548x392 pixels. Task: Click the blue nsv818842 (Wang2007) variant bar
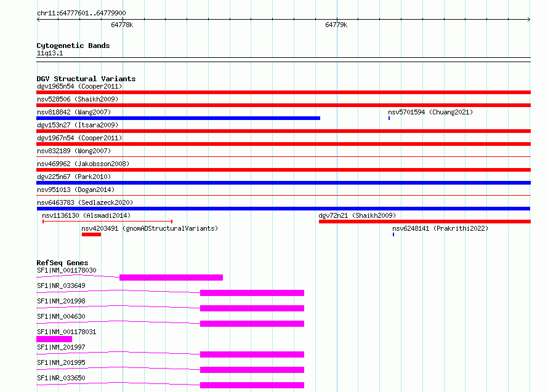(x=178, y=118)
